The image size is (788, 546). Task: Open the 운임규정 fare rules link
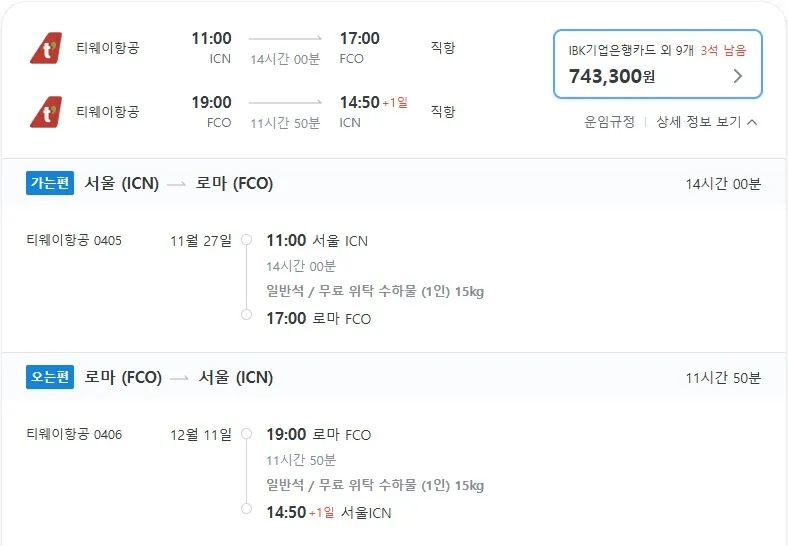click(x=609, y=122)
